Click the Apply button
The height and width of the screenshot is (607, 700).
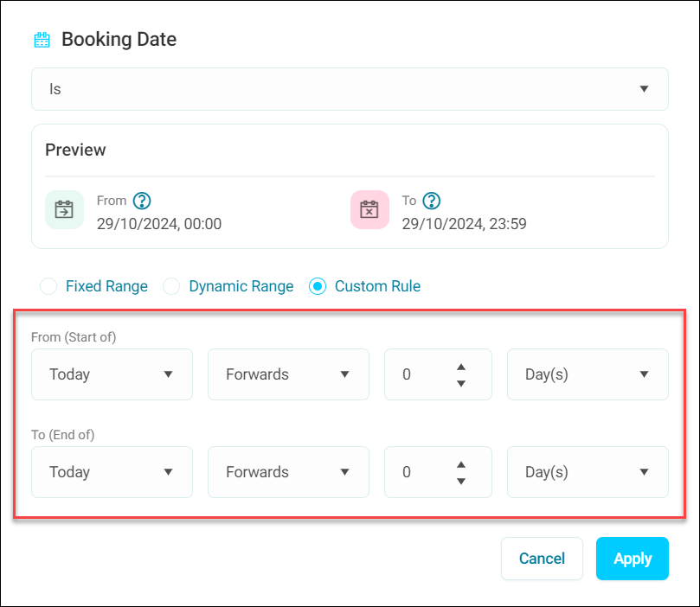[x=632, y=559]
